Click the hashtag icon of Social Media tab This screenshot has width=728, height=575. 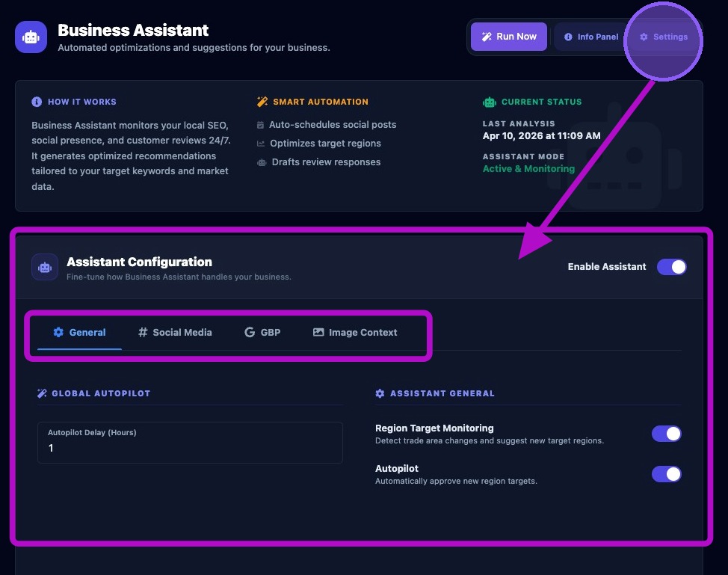(x=143, y=332)
